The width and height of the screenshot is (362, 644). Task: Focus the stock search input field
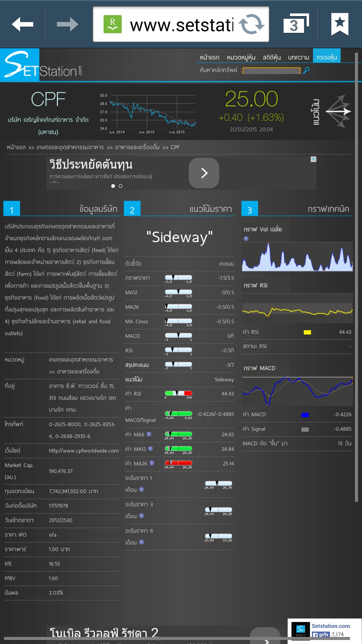[x=271, y=70]
